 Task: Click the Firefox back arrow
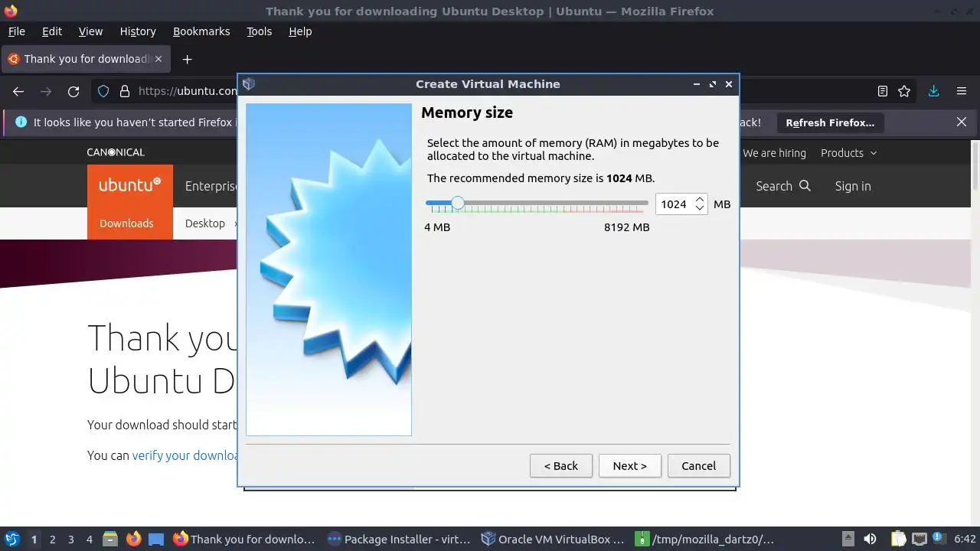18,91
